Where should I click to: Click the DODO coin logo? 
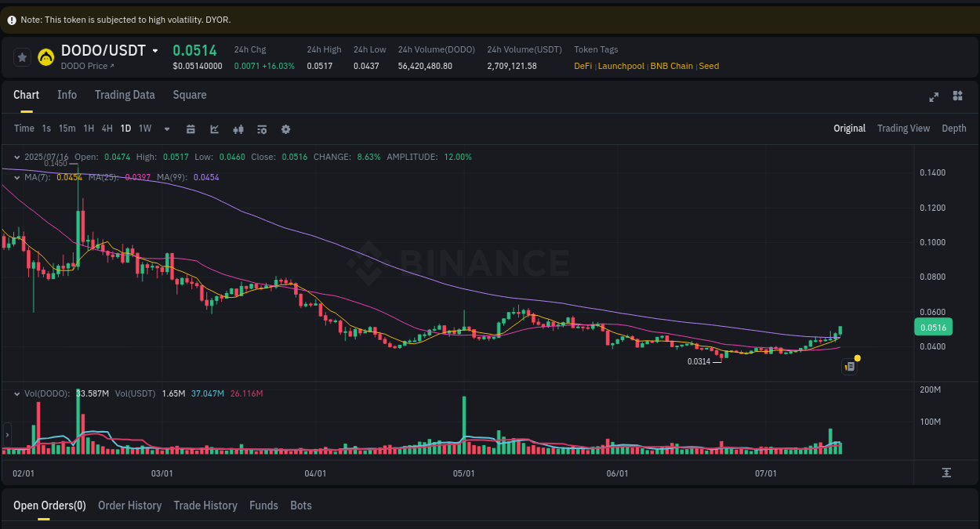45,56
